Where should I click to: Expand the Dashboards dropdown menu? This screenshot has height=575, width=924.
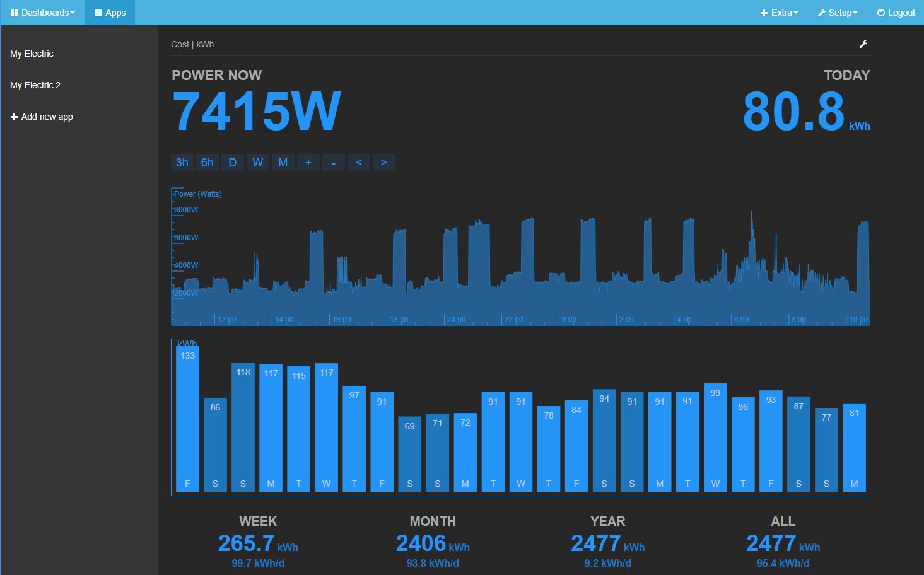[x=42, y=13]
